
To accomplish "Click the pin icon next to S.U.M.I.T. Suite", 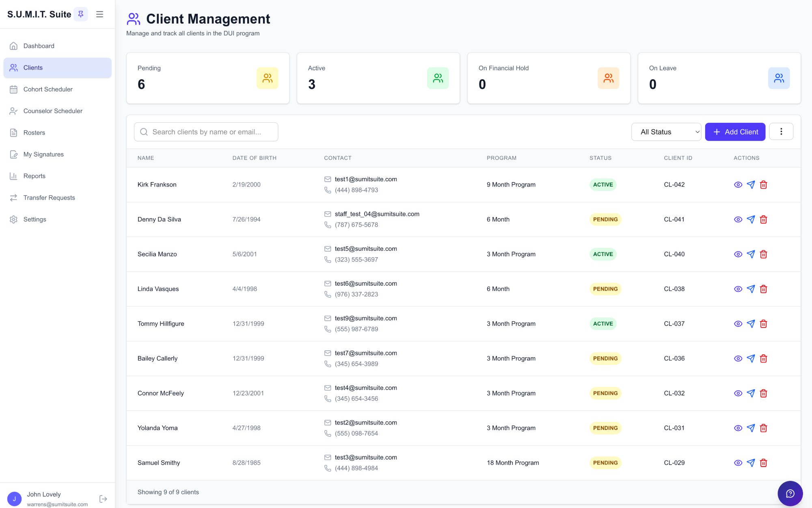I will tap(81, 14).
